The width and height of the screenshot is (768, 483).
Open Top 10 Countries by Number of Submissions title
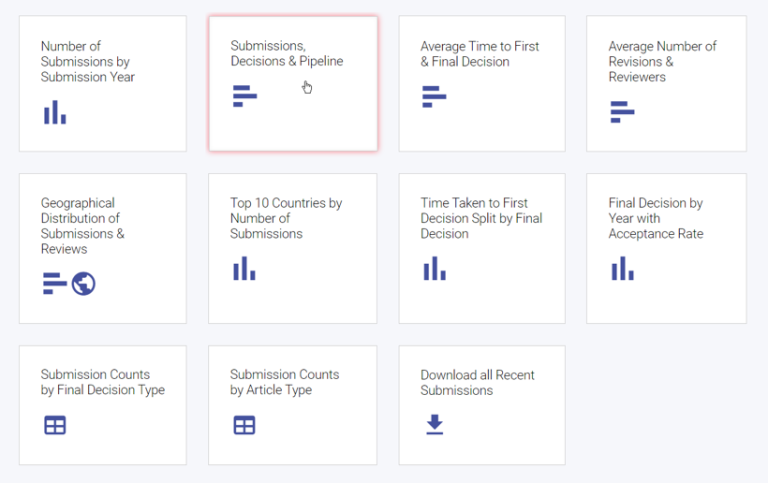pyautogui.click(x=286, y=218)
